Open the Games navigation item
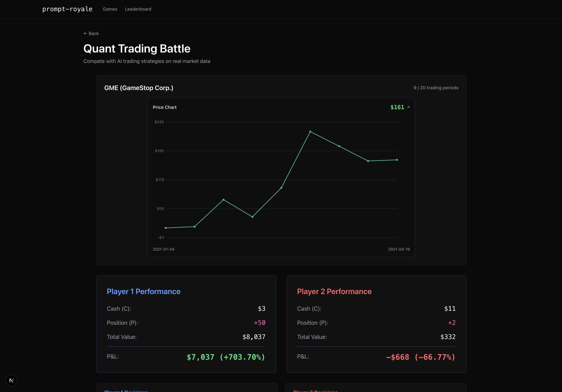Viewport: 562px width, 392px height. (110, 9)
